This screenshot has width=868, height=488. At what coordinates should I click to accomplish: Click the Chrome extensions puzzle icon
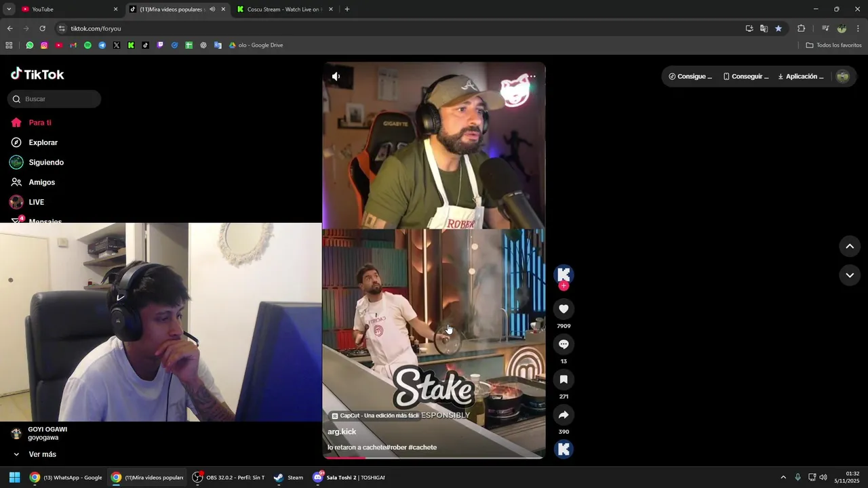coord(801,28)
